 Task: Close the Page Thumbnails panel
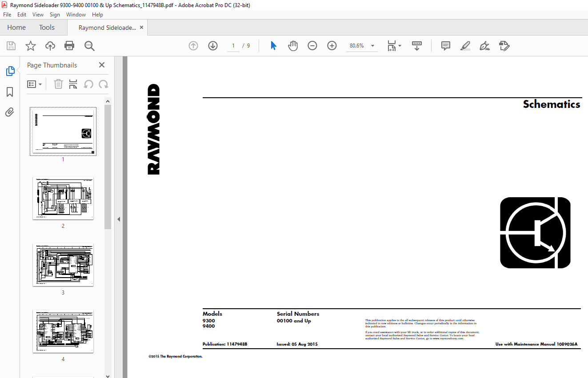coord(102,65)
